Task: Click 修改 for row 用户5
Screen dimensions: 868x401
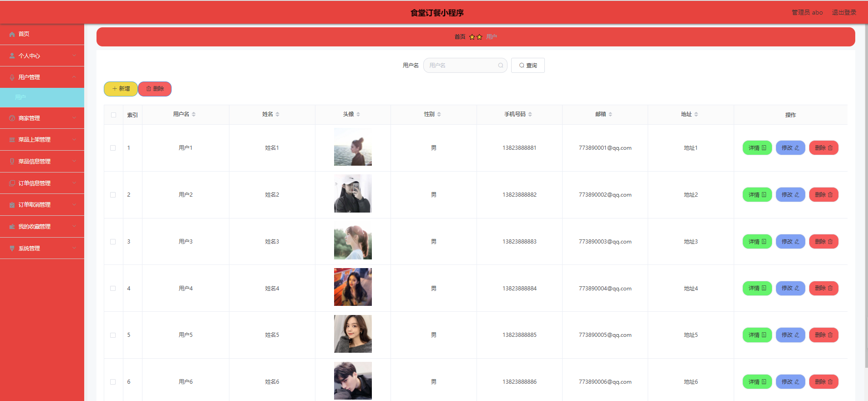Action: pyautogui.click(x=791, y=335)
